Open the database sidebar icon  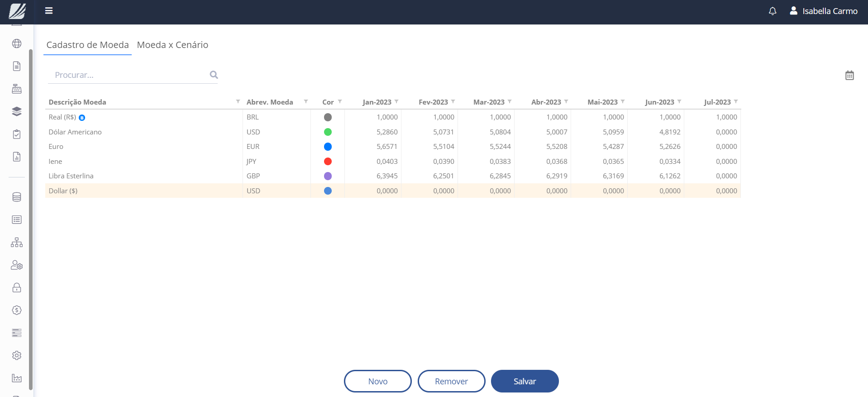pyautogui.click(x=17, y=197)
